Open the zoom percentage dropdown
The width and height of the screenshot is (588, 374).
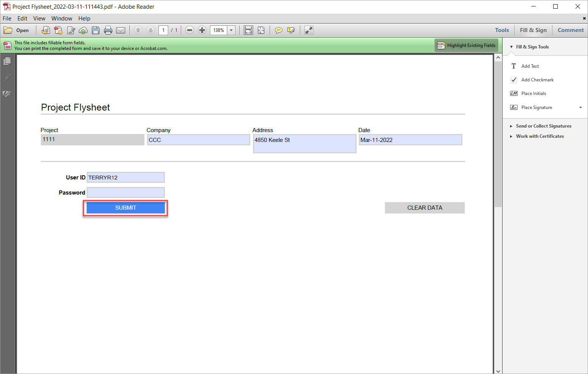[231, 30]
